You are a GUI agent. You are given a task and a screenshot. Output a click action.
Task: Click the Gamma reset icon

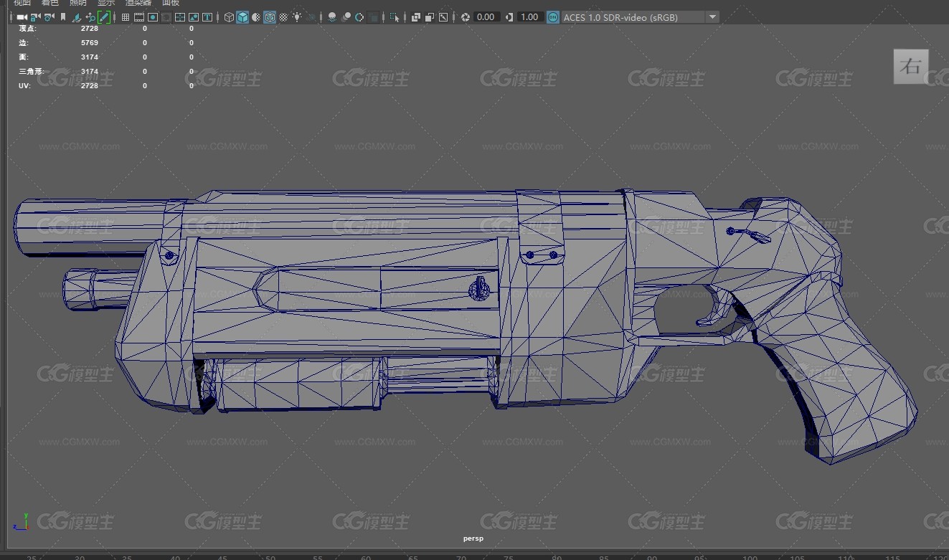tap(509, 17)
